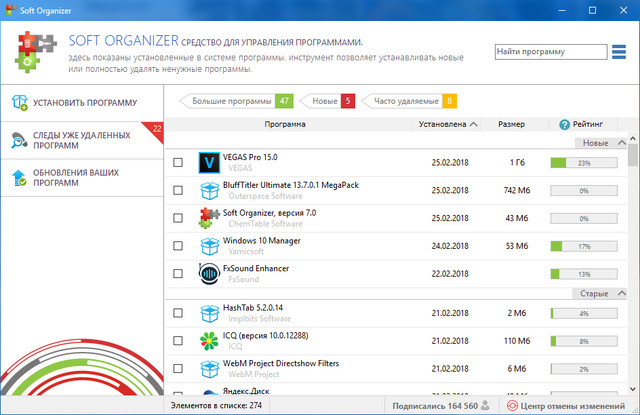Check the VEGAS Pro 15.0 checkbox

(178, 162)
